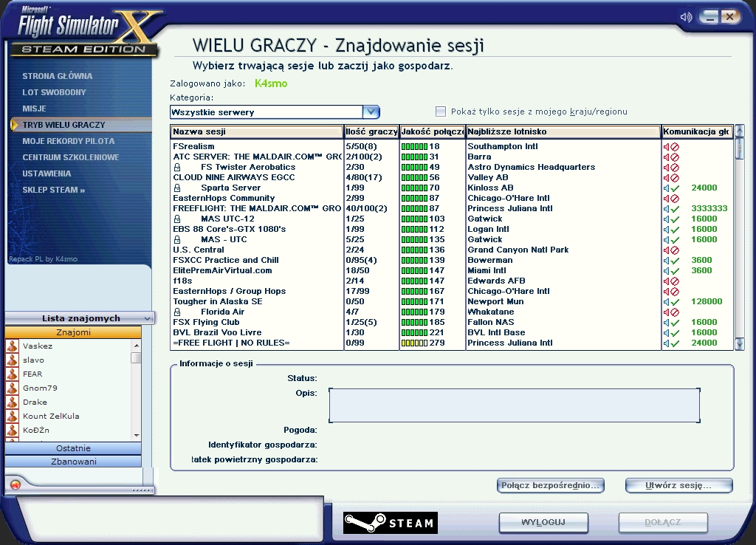Click Utwórz sesję button

pyautogui.click(x=679, y=485)
